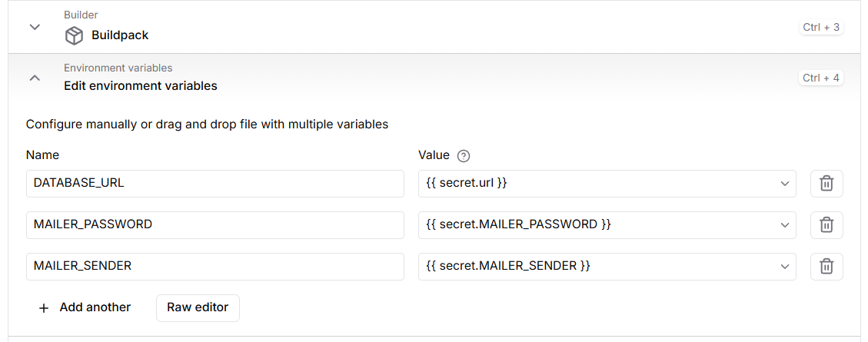Click Add another variable

[95, 307]
